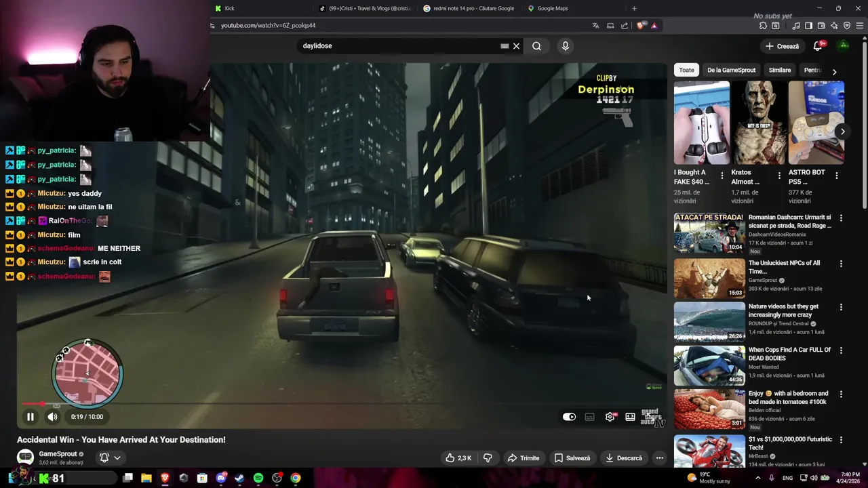
Task: Download the video with Descarcă
Action: pyautogui.click(x=624, y=458)
